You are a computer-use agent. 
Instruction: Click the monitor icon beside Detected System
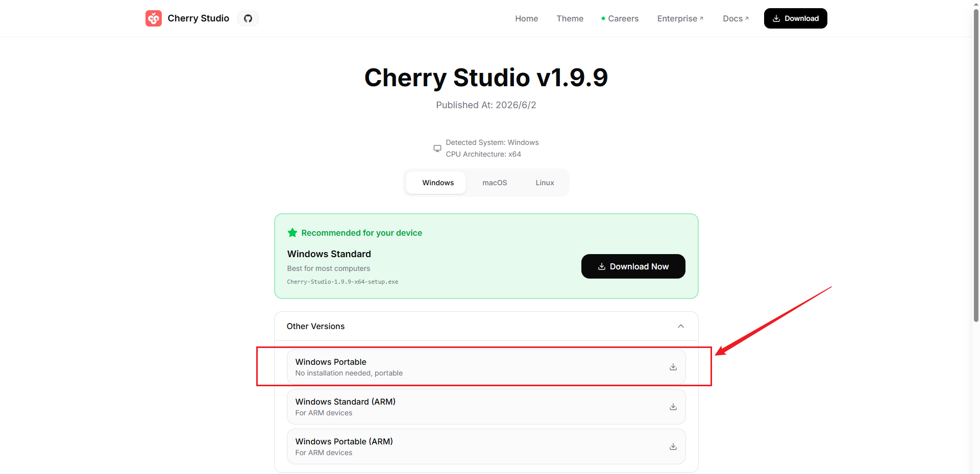(437, 148)
